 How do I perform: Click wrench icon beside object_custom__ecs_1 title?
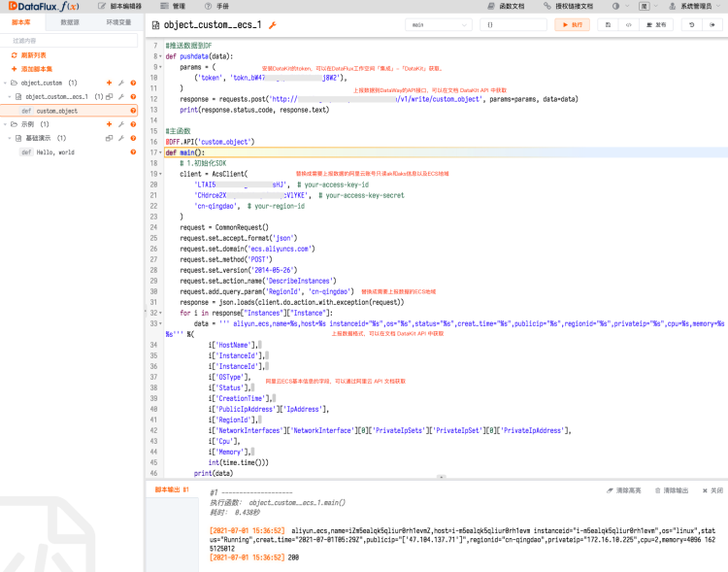point(273,25)
